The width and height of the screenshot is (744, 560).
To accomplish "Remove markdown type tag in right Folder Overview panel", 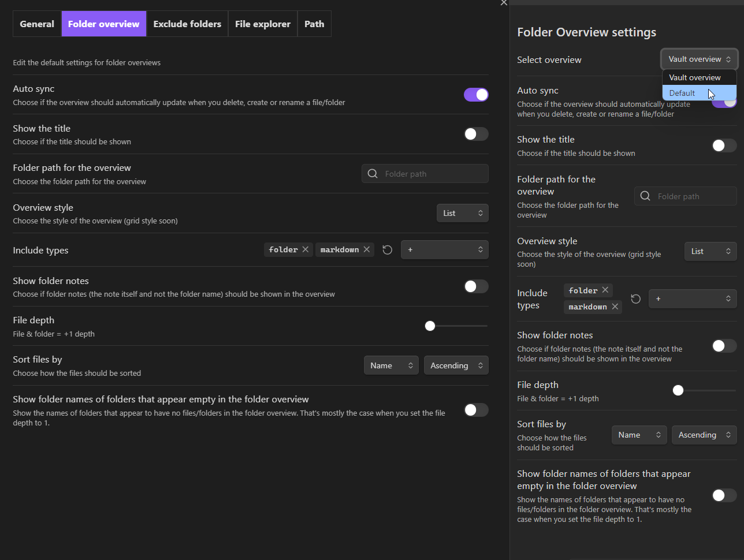I will (615, 307).
